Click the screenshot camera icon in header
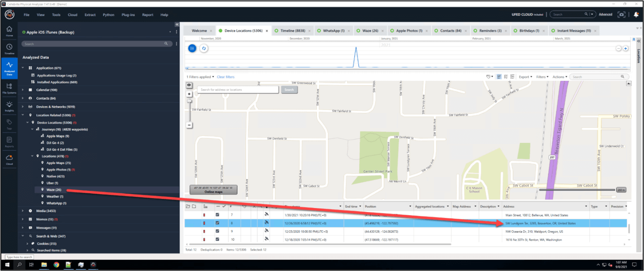Image resolution: width=644 pixels, height=271 pixels. (621, 14)
